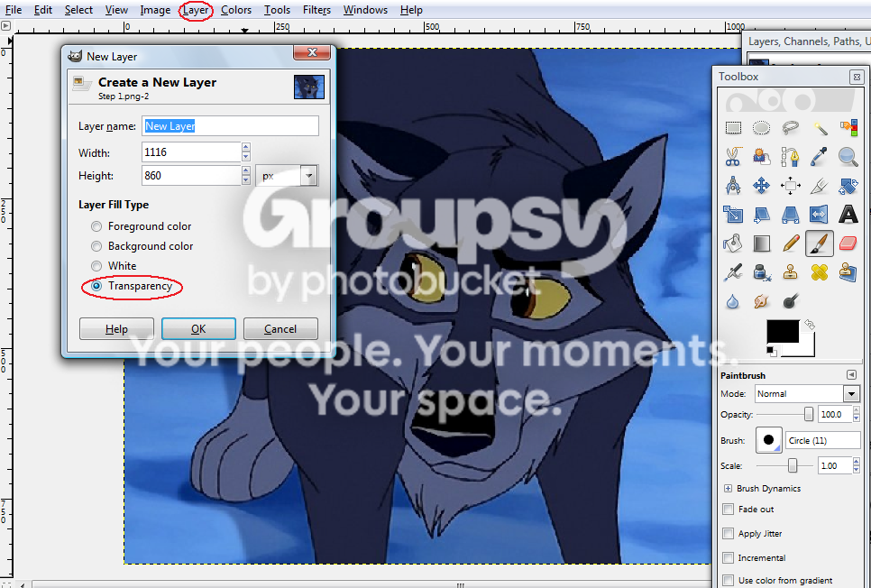871x588 pixels.
Task: Click the Layer name text field
Action: [x=231, y=126]
